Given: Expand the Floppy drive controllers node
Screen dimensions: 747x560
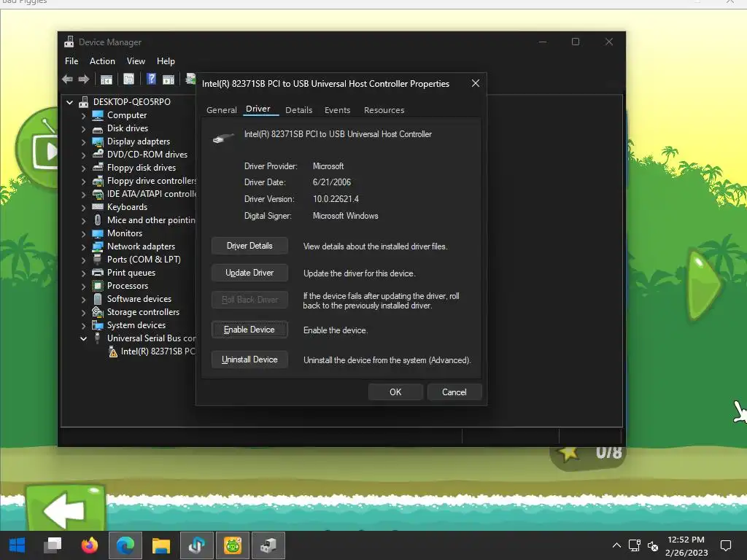Looking at the screenshot, I should pyautogui.click(x=83, y=182).
